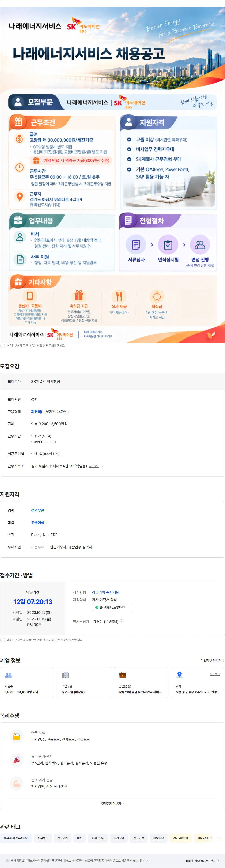Click the piggy bank icon above 퇴직금
This screenshot has width=225, height=868.
click(x=157, y=296)
